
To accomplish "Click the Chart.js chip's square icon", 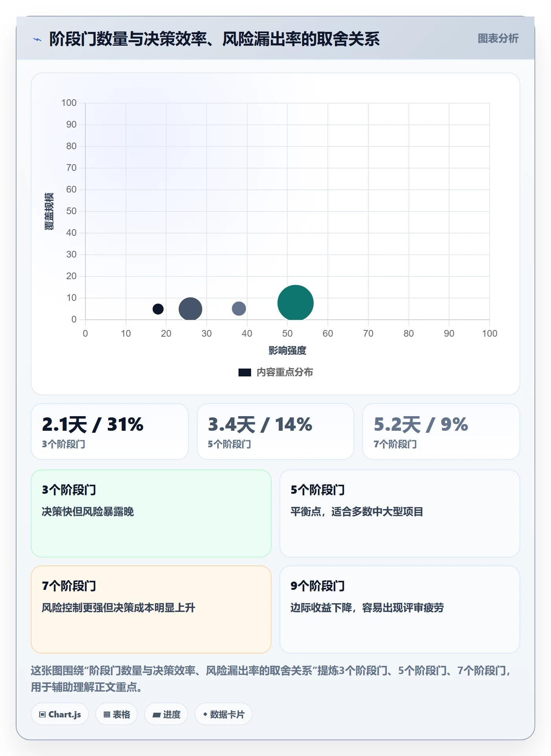I will pyautogui.click(x=43, y=715).
